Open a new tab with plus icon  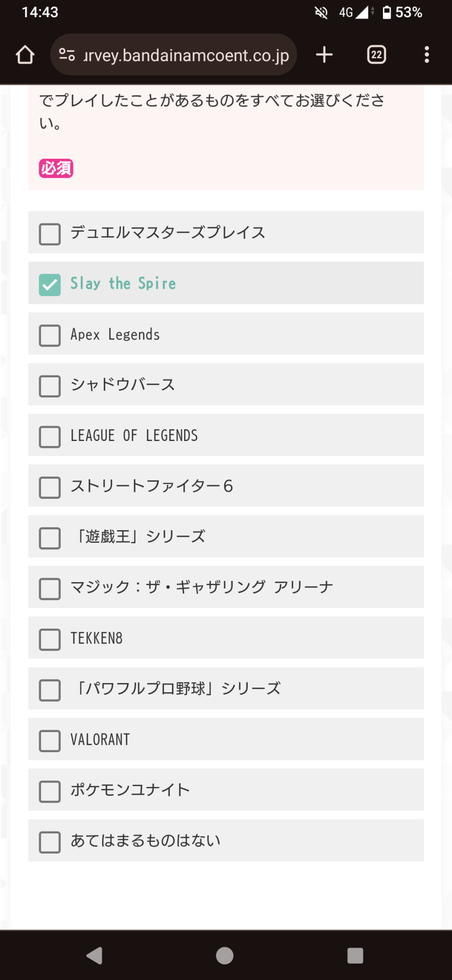[324, 54]
